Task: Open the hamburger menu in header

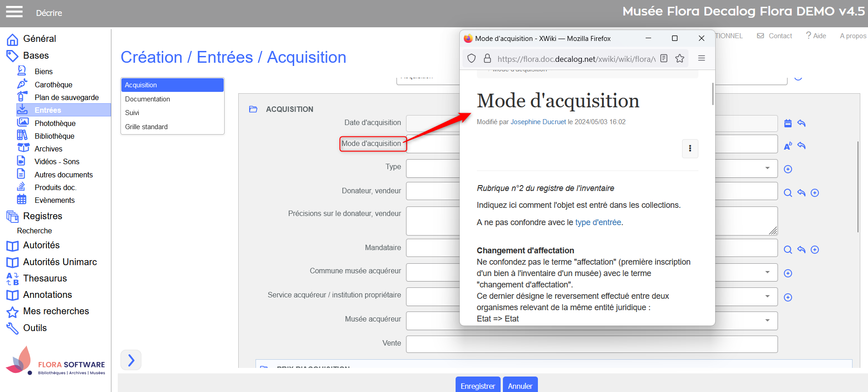Action: [14, 12]
